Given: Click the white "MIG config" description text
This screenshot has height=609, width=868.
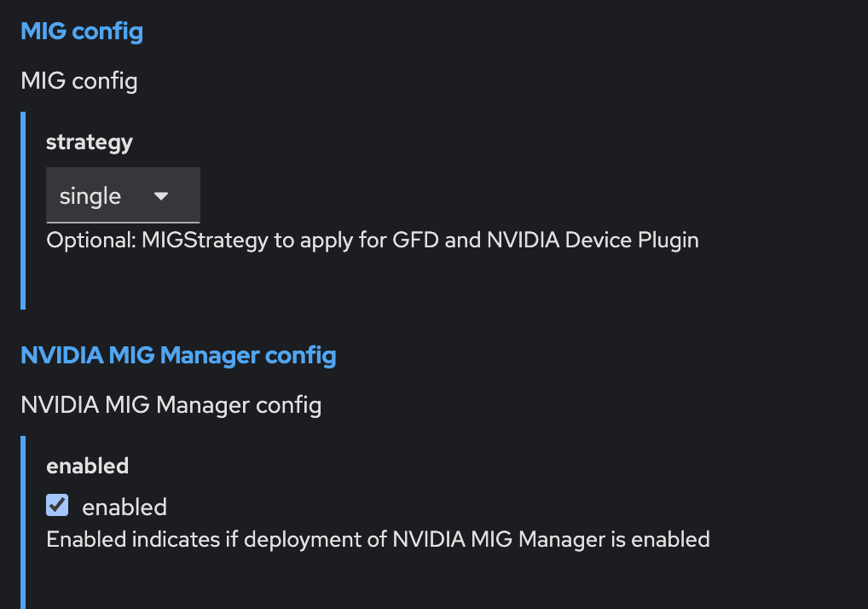Looking at the screenshot, I should tap(79, 81).
